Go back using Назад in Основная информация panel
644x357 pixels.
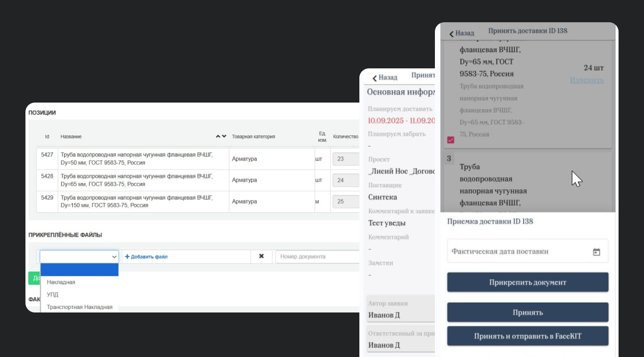point(384,78)
